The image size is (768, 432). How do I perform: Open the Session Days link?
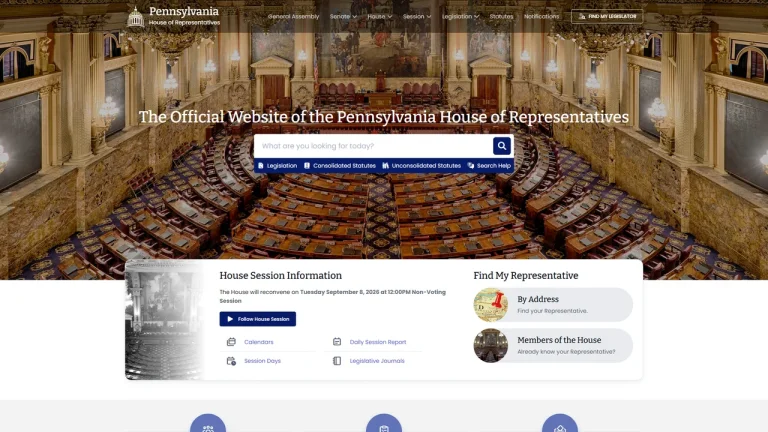(x=263, y=361)
